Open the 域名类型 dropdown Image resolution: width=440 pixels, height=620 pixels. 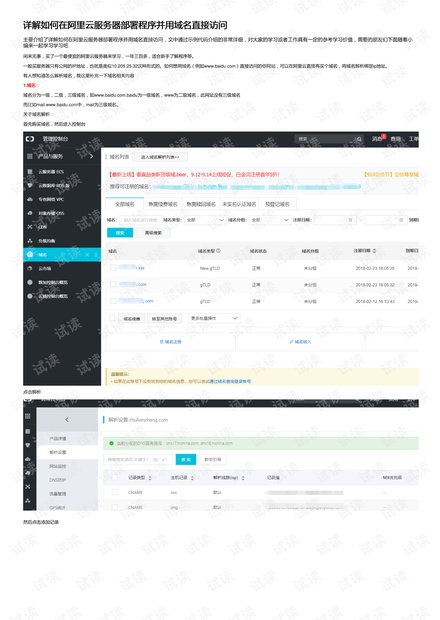205,220
